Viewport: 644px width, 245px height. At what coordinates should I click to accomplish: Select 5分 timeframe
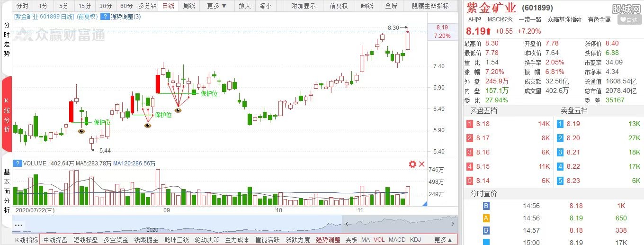63,6
